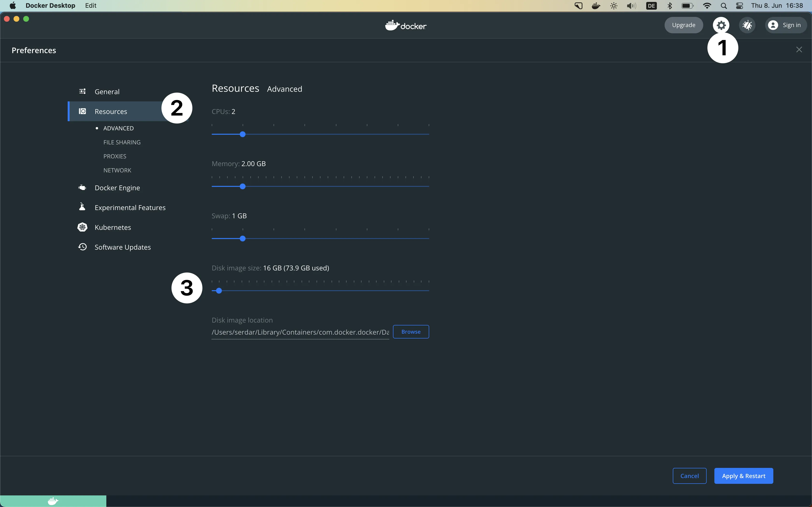
Task: Select the Software Updates section
Action: [123, 246]
